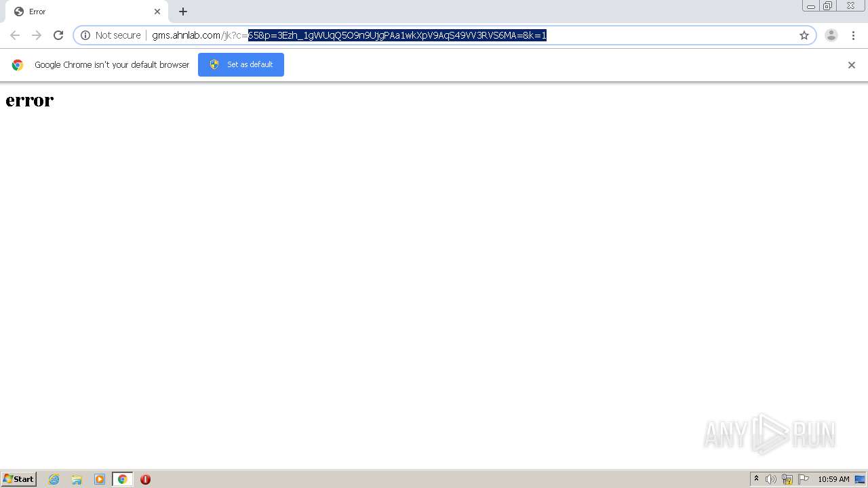Open the Windows Start menu
This screenshot has width=868, height=488.
pyautogui.click(x=19, y=479)
